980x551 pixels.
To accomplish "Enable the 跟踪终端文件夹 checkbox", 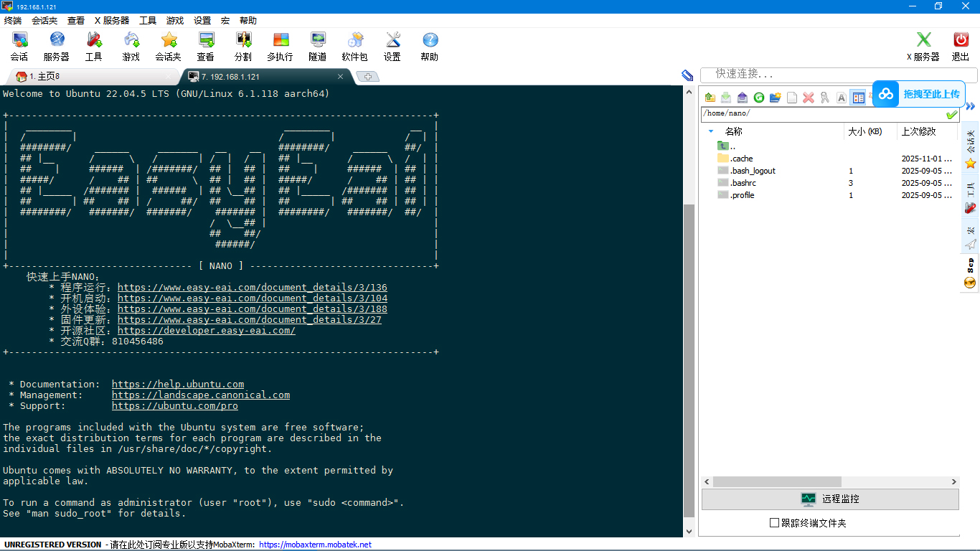I will coord(774,523).
